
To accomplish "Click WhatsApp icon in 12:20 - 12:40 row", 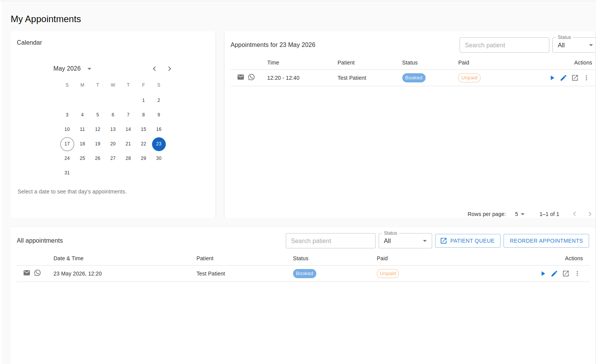I will click(x=251, y=77).
